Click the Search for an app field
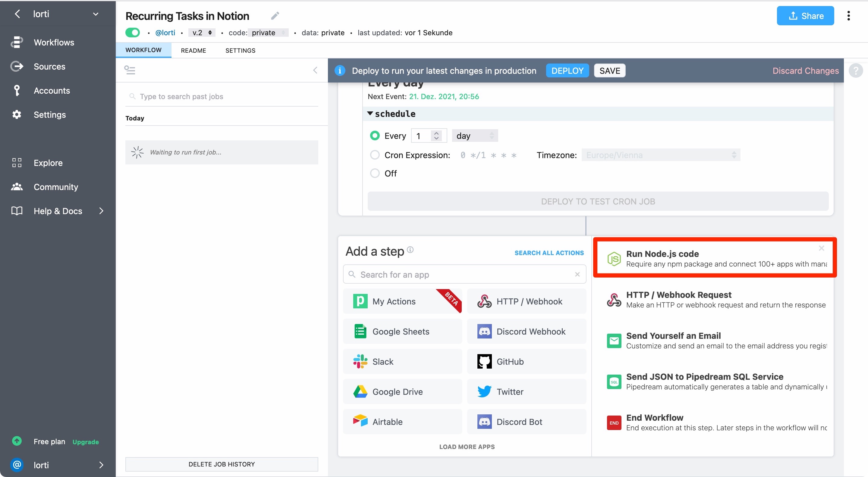The height and width of the screenshot is (477, 868). click(x=464, y=274)
